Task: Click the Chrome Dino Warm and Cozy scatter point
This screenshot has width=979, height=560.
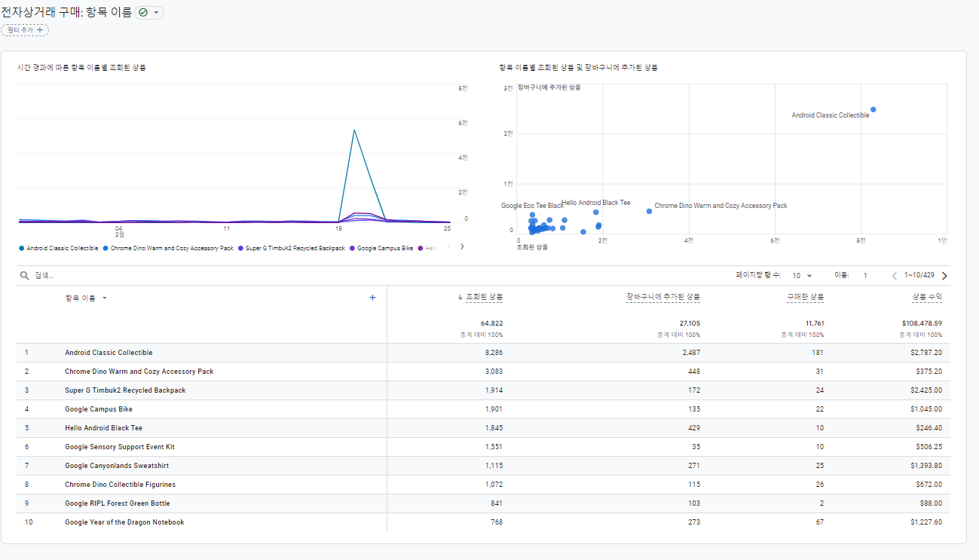Action: pos(649,211)
